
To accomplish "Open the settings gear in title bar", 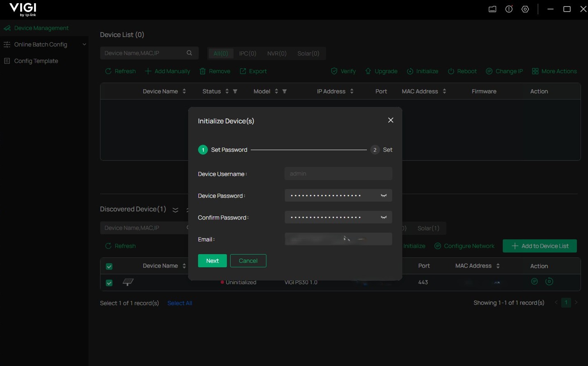I will [525, 9].
